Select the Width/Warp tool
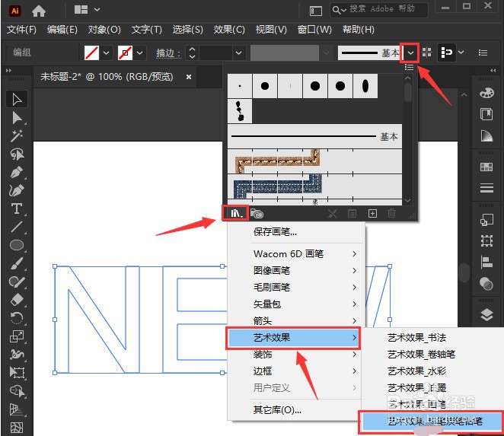Viewport: 504px width, 436px height. tap(17, 355)
